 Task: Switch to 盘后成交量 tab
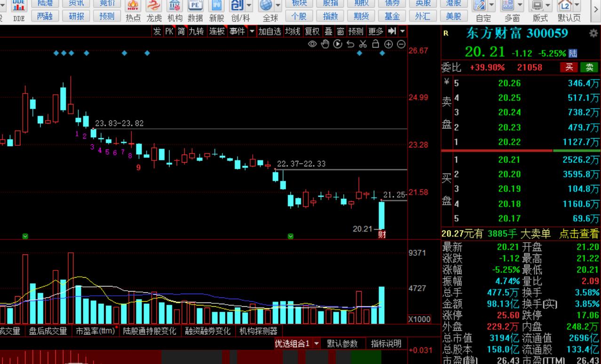click(48, 331)
